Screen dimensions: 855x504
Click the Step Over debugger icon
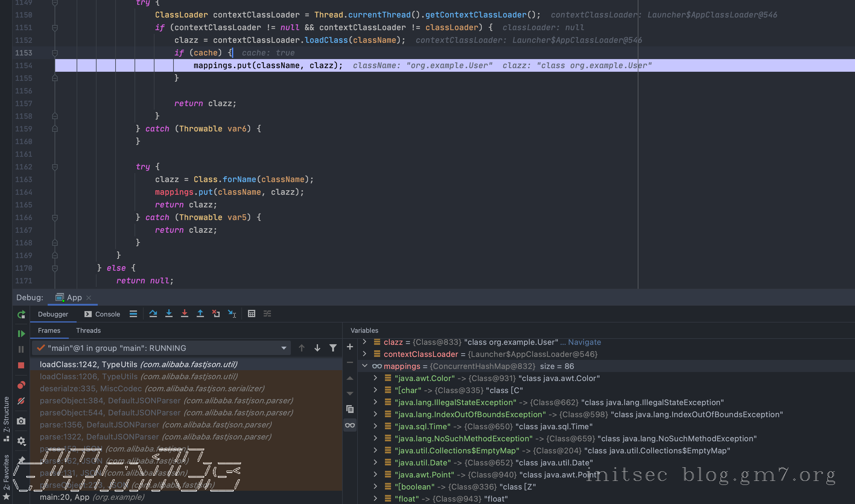tap(153, 314)
